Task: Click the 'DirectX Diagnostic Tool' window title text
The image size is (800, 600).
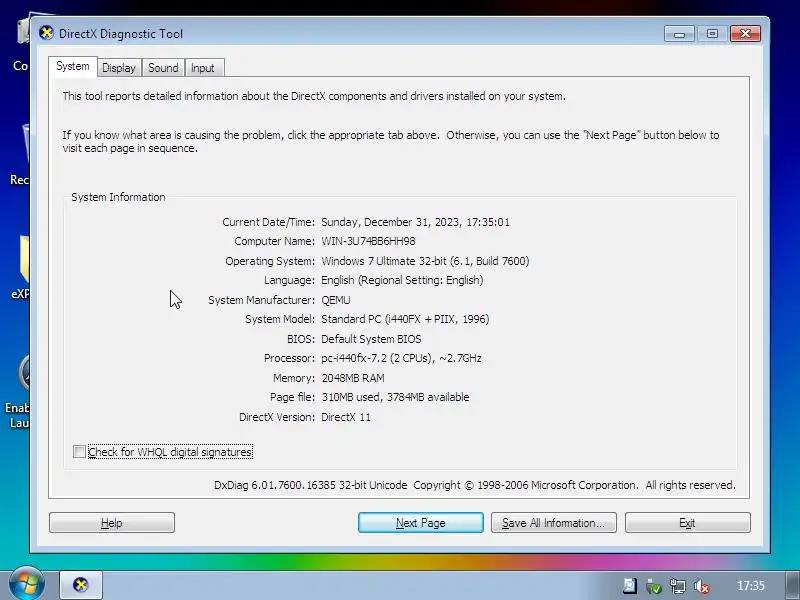Action: (x=121, y=34)
